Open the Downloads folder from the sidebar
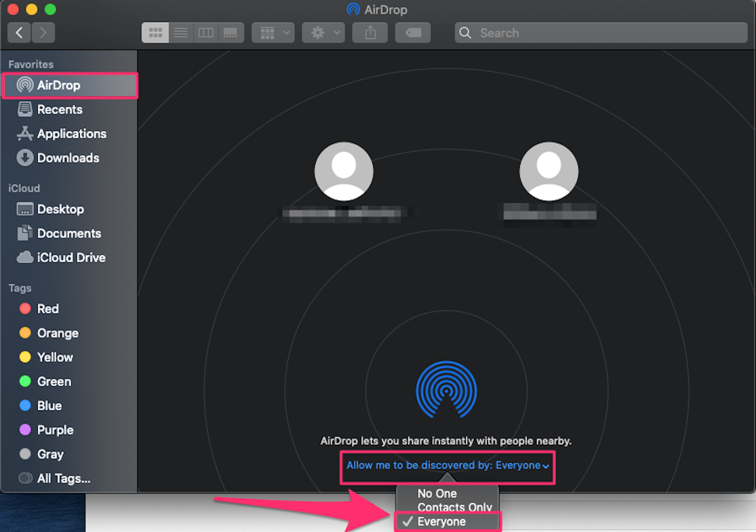 click(x=68, y=158)
